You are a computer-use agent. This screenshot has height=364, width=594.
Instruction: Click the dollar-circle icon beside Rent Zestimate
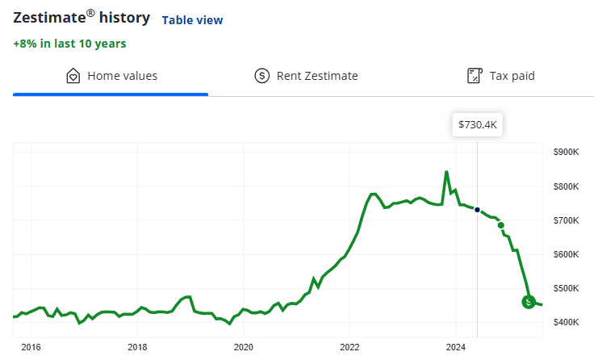(261, 76)
